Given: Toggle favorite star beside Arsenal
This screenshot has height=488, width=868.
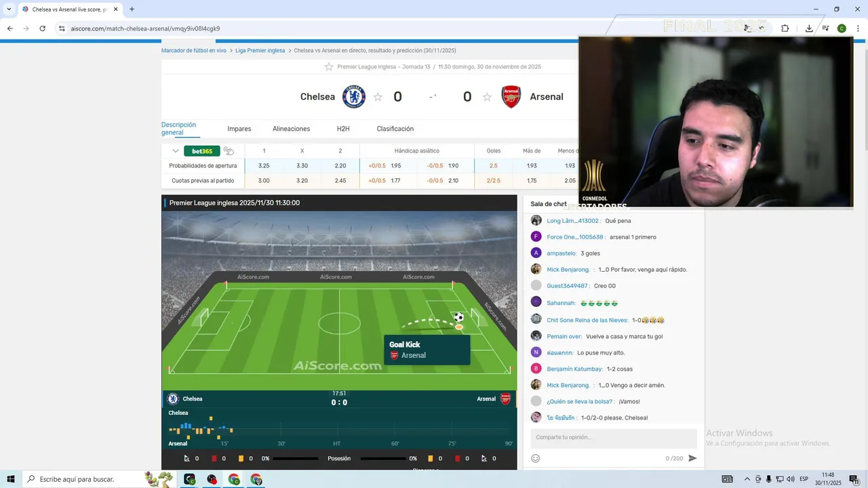Looking at the screenshot, I should click(487, 97).
